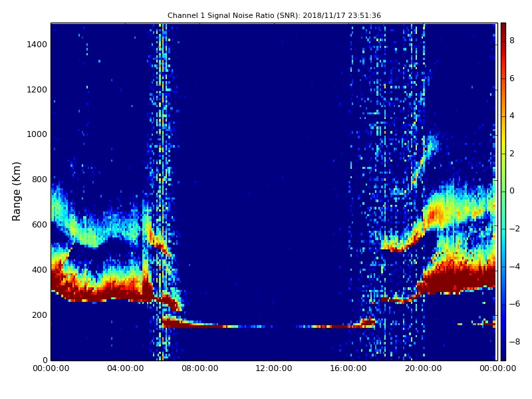Click the 12:00:00 time axis label

274,368
